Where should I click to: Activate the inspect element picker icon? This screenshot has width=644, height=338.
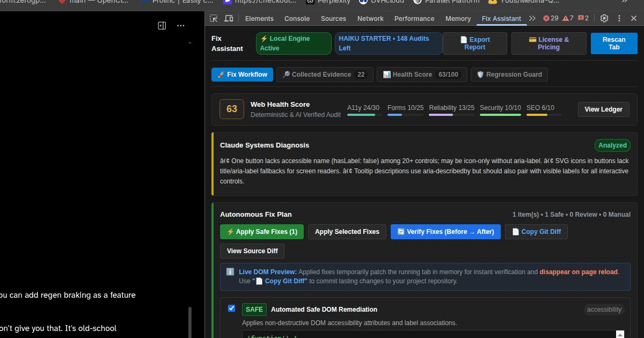(x=214, y=18)
